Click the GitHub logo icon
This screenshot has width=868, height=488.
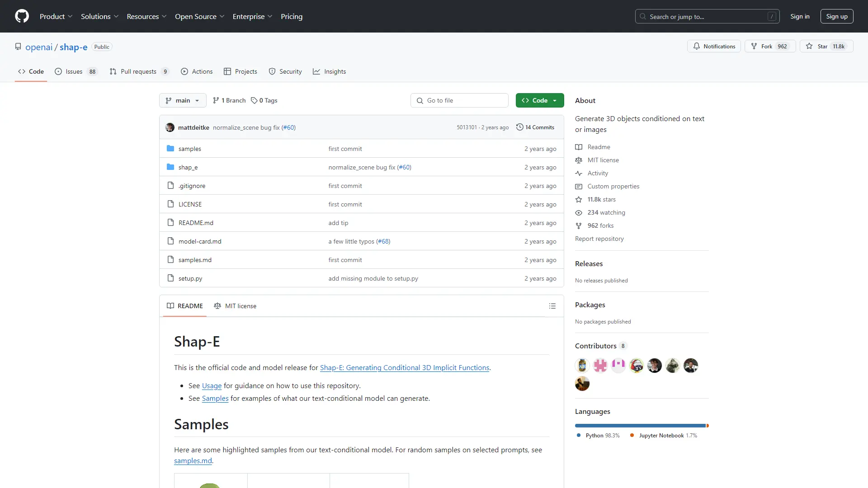coord(22,16)
